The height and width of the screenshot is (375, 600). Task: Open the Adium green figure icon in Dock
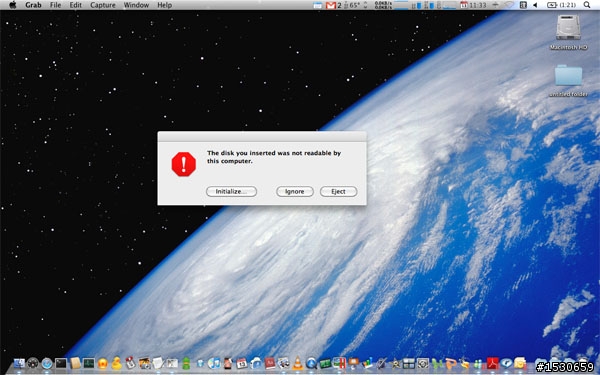click(186, 364)
